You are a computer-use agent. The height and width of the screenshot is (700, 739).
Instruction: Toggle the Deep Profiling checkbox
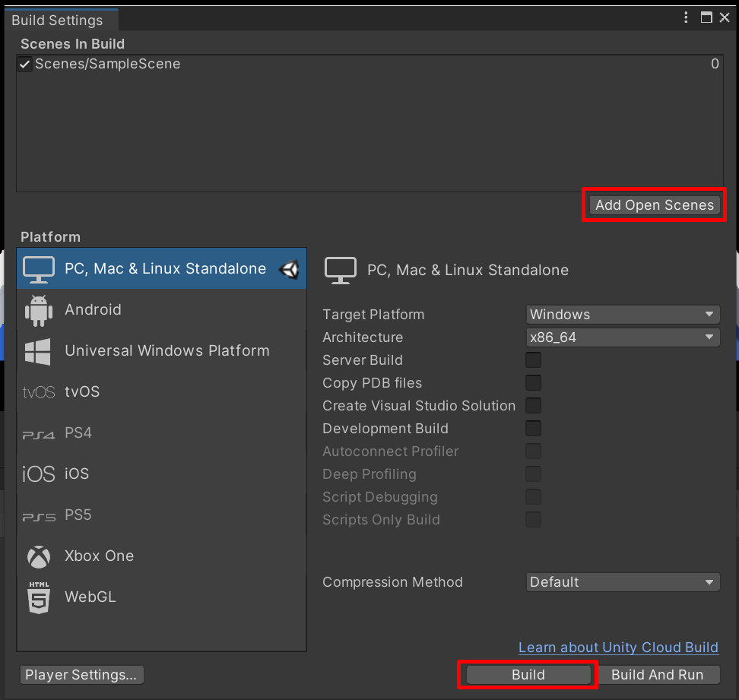pyautogui.click(x=533, y=474)
